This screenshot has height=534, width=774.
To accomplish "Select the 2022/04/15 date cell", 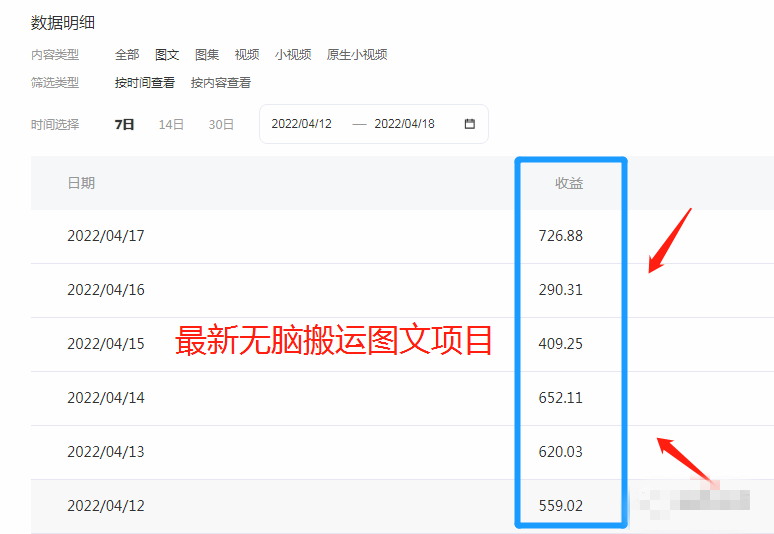I will click(x=106, y=343).
